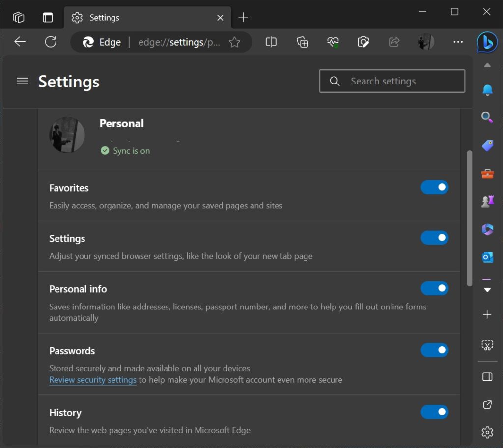Image resolution: width=503 pixels, height=448 pixels.
Task: Turn off Passwords sync
Action: (434, 350)
